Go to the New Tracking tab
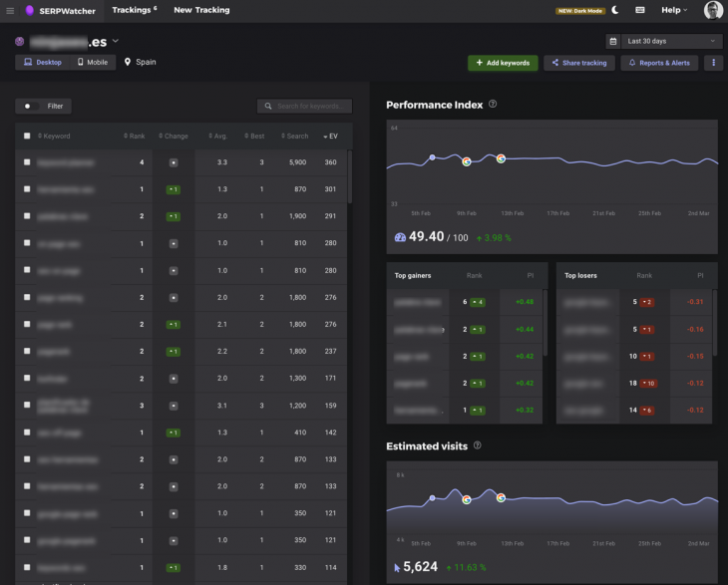This screenshot has width=728, height=585. click(x=201, y=10)
